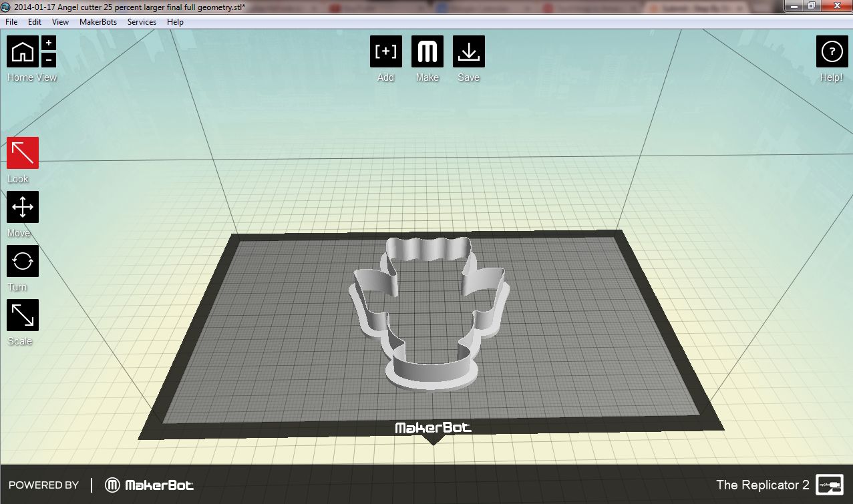The image size is (853, 504).
Task: Zoom in with the plus control
Action: pyautogui.click(x=48, y=43)
